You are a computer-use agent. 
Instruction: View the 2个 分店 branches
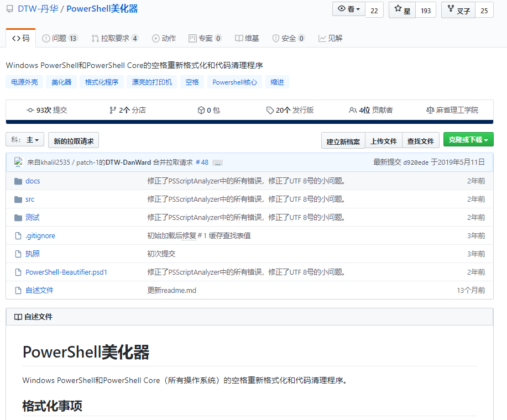[128, 110]
